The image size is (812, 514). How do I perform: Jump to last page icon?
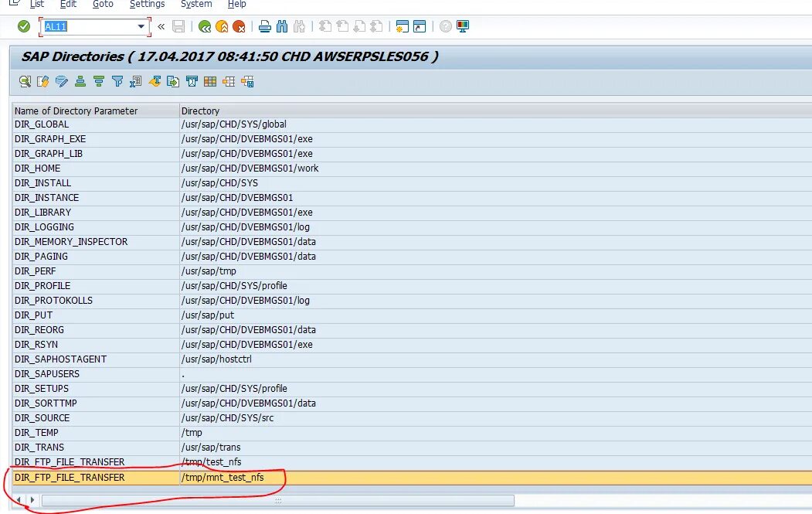click(376, 26)
